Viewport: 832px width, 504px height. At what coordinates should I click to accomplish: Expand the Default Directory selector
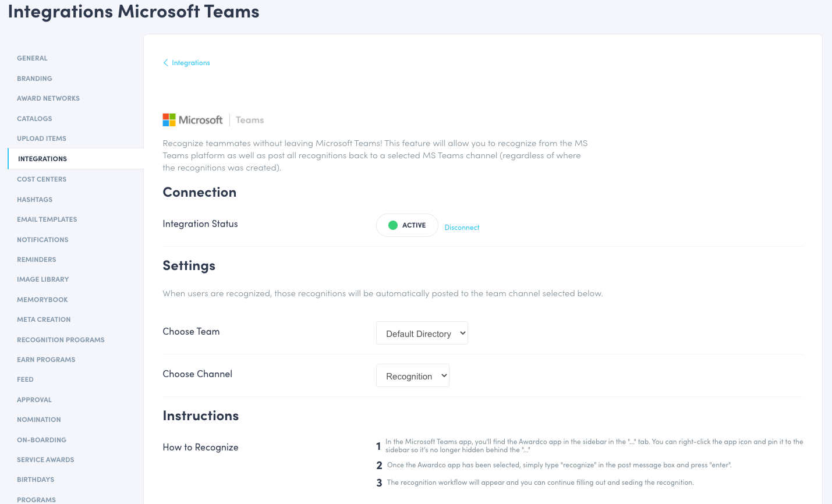pyautogui.click(x=422, y=333)
